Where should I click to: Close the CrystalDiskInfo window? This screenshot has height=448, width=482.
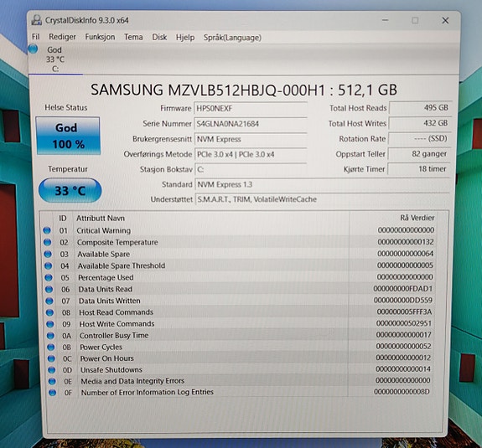point(445,21)
